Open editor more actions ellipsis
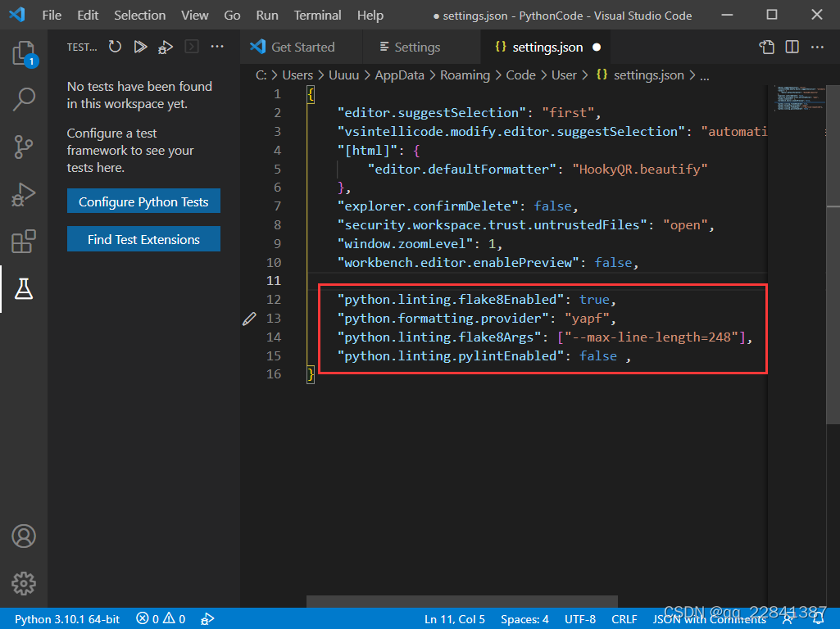Viewport: 840px width, 629px height. (817, 48)
